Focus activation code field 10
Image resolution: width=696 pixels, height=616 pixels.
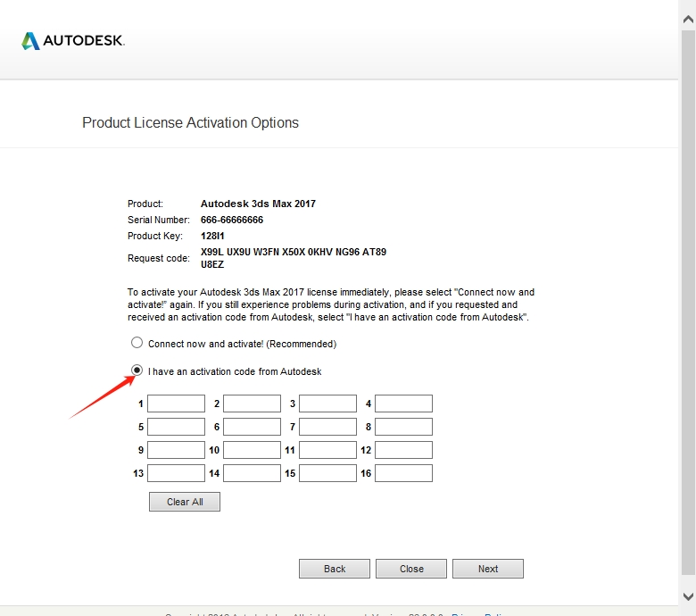(252, 450)
